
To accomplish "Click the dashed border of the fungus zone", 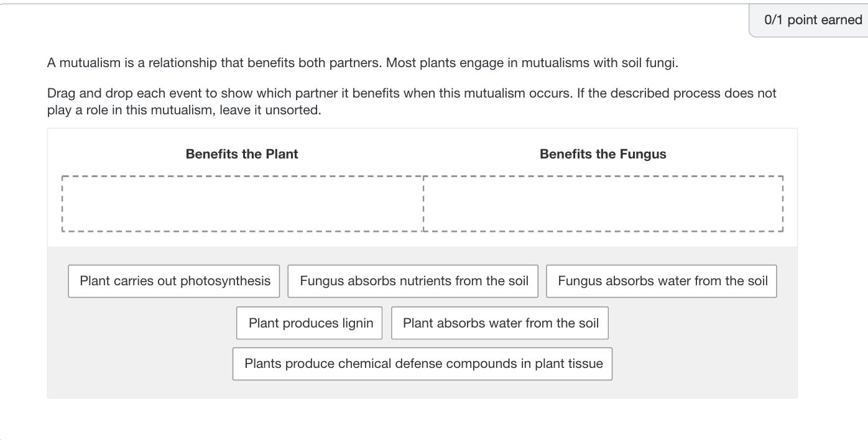I will click(x=602, y=177).
